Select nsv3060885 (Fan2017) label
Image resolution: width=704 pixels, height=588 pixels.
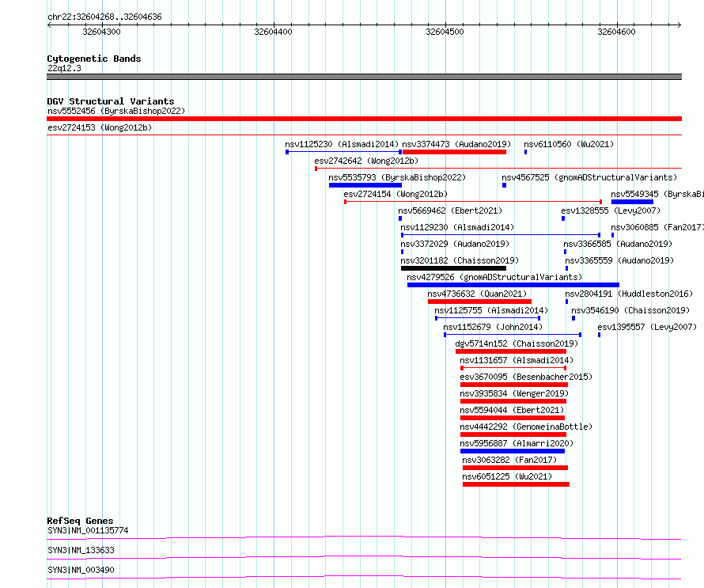click(x=657, y=227)
